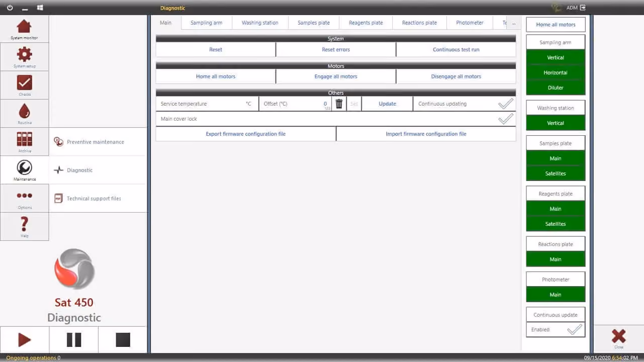Toggle Reactions plate Main motor indicator
The height and width of the screenshot is (362, 644).
556,259
